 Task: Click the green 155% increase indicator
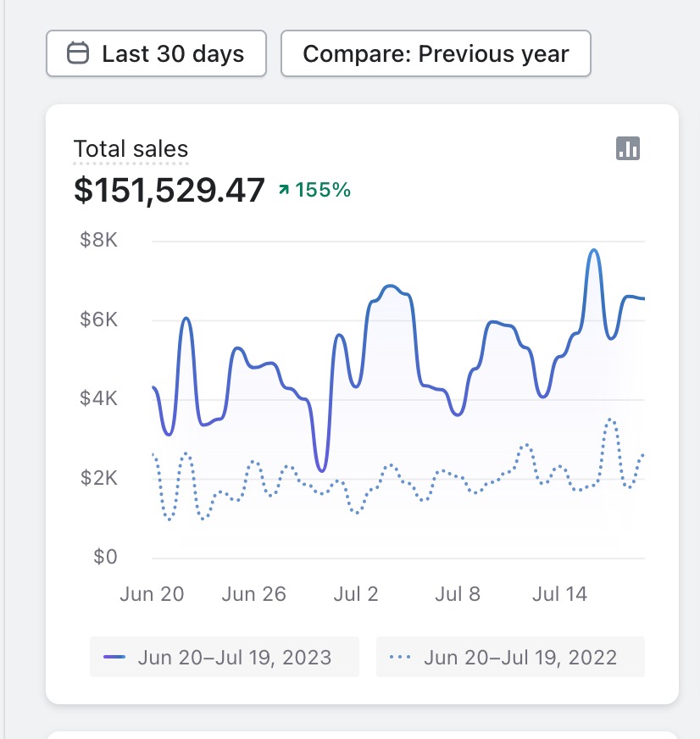[315, 190]
